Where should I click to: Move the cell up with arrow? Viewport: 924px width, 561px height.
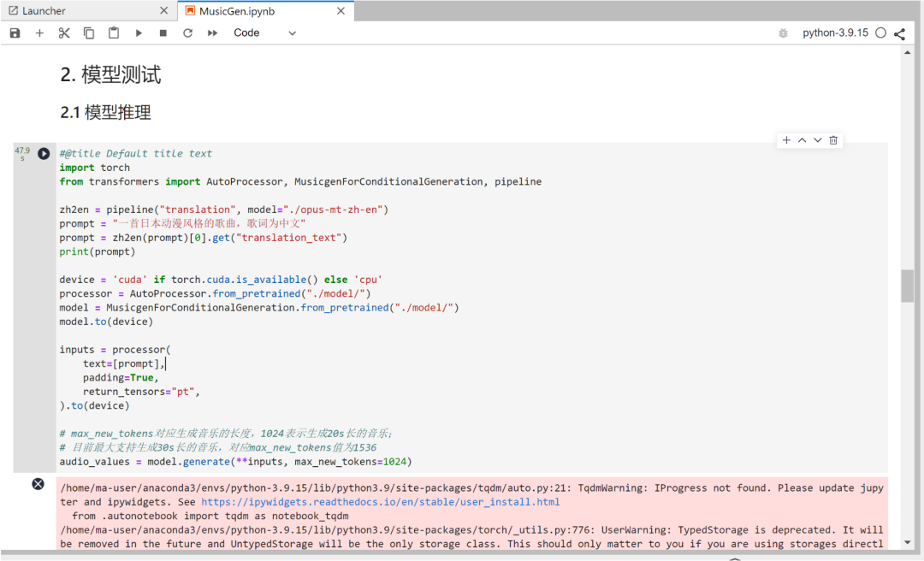802,140
